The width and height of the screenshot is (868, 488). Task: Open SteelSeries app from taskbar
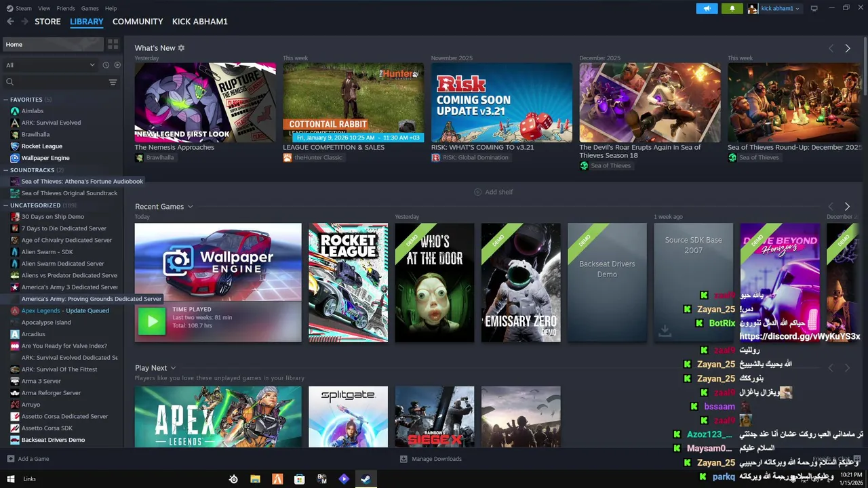(233, 479)
